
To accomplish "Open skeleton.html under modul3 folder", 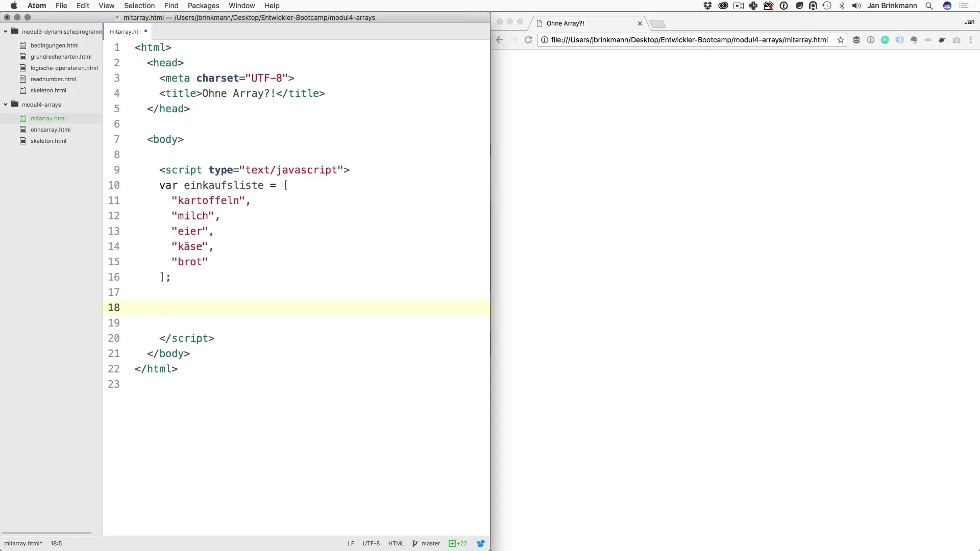I will tap(48, 90).
